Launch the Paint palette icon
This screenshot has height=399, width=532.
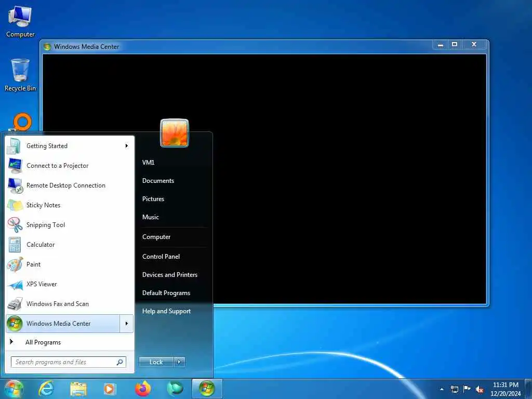(x=15, y=264)
